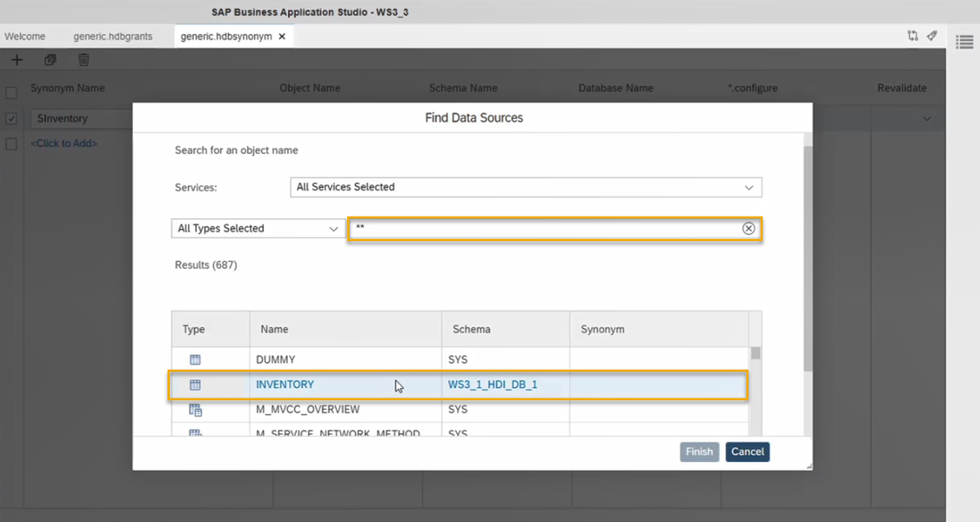Click the *.configure column header
Image resolution: width=980 pixels, height=522 pixels.
click(x=753, y=88)
